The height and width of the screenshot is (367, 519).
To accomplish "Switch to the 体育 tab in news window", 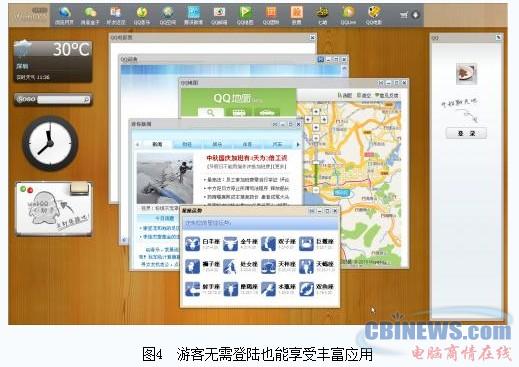I will (247, 144).
